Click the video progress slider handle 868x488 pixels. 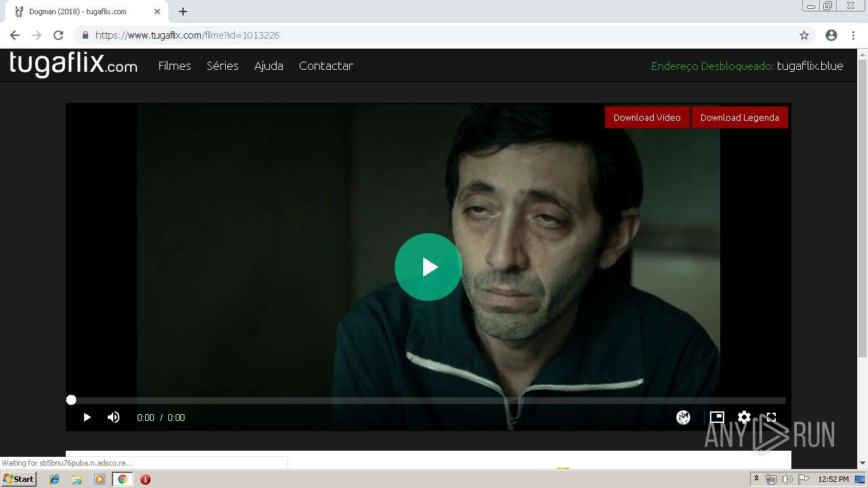pos(71,400)
